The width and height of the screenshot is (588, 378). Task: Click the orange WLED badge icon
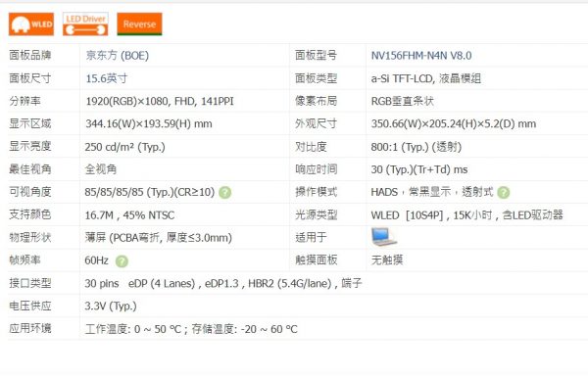[x=31, y=24]
